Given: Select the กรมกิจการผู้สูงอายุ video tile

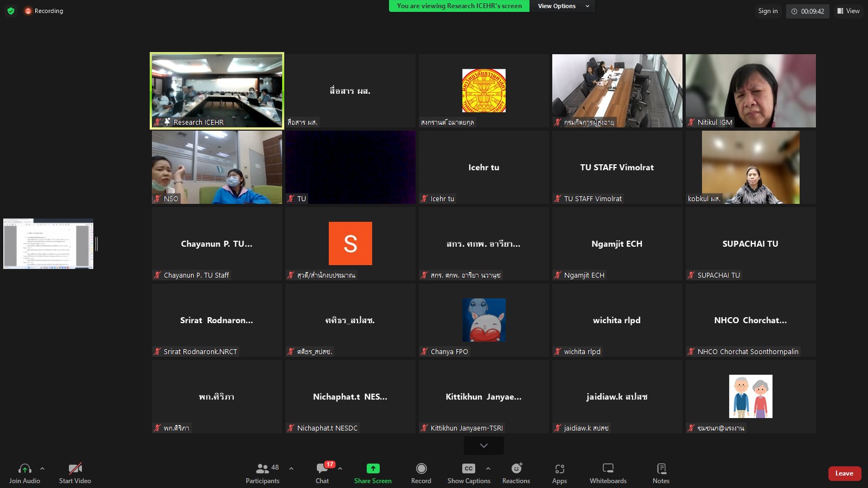Looking at the screenshot, I should 617,91.
